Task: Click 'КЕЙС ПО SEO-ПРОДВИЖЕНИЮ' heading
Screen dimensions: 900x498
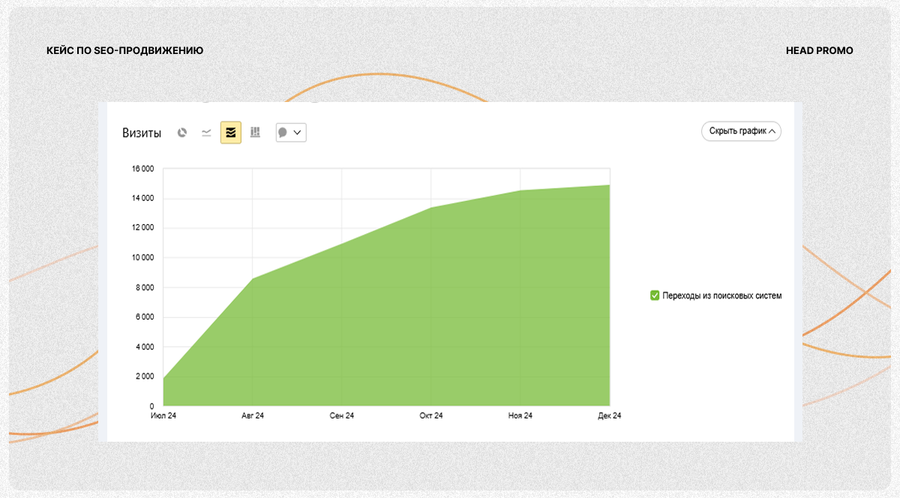Action: tap(125, 50)
